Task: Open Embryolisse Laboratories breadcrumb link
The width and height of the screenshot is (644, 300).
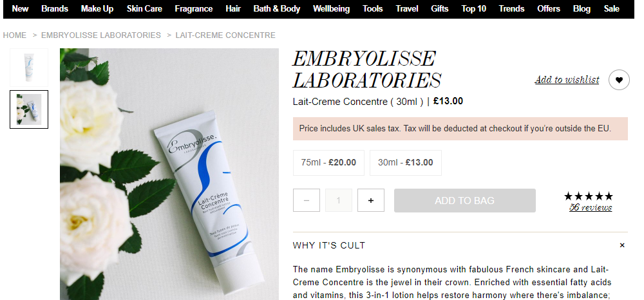Action: (101, 35)
